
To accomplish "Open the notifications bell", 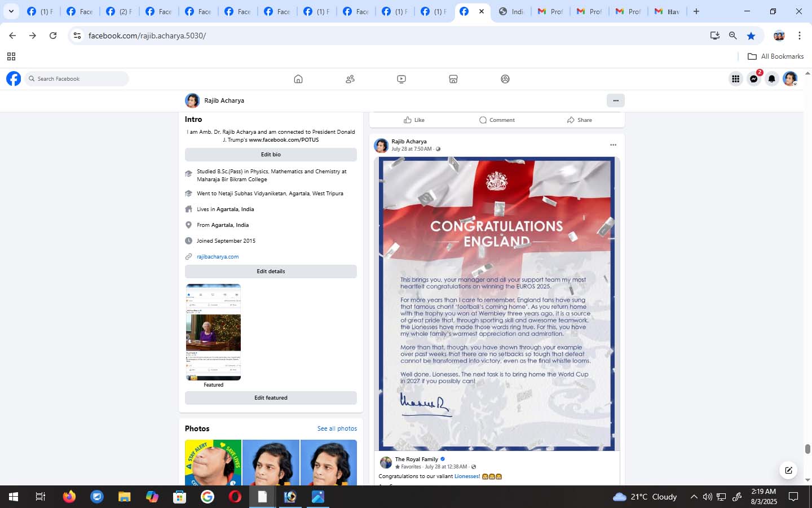I will point(772,79).
